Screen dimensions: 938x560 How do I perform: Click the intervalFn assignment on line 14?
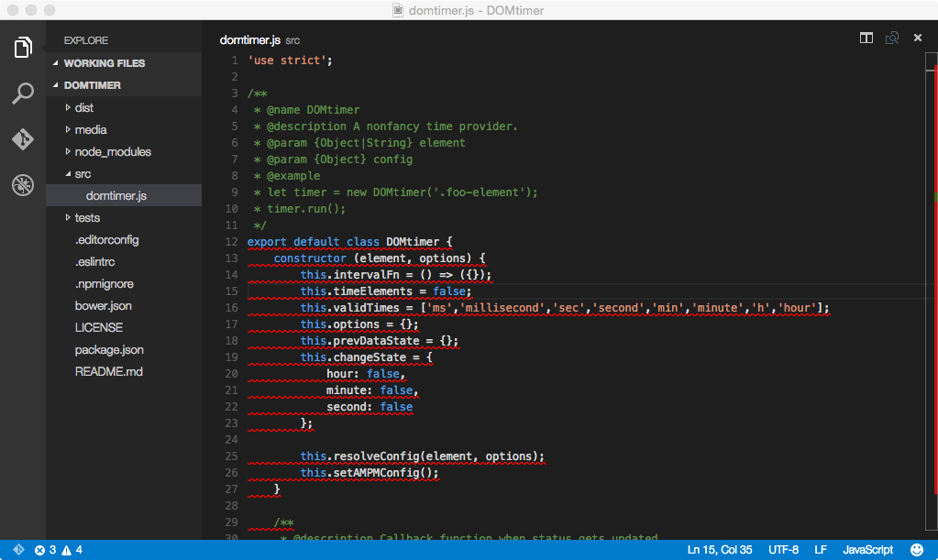pos(395,275)
